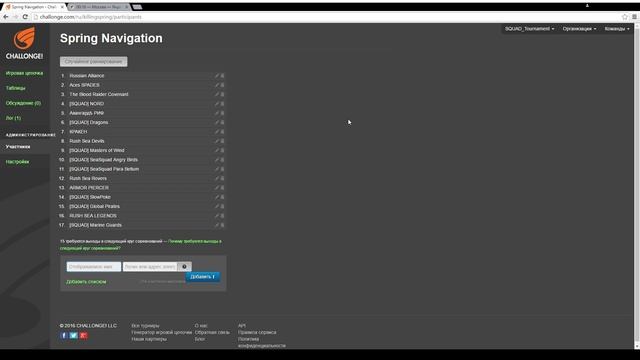Open the Chrome menu hamburger icon
The height and width of the screenshot is (360, 640).
[634, 17]
